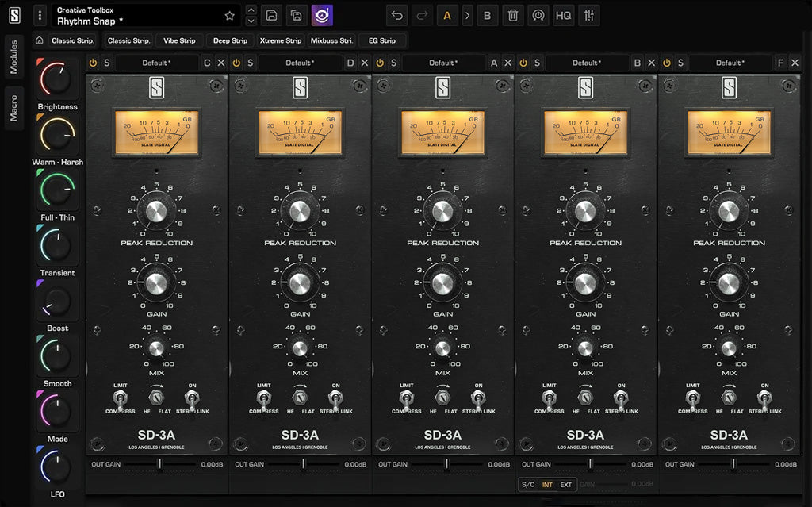This screenshot has height=507, width=812.
Task: Click the save-as copy preset icon
Action: (297, 16)
